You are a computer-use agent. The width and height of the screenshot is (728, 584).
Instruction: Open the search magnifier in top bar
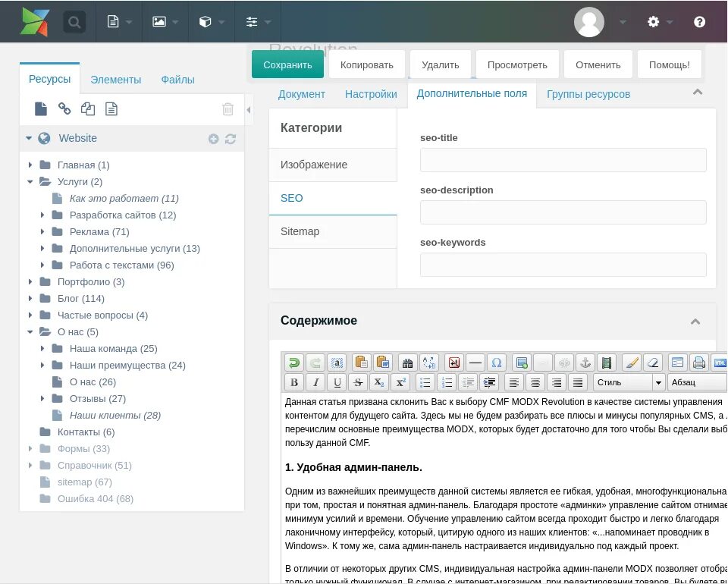[x=74, y=22]
